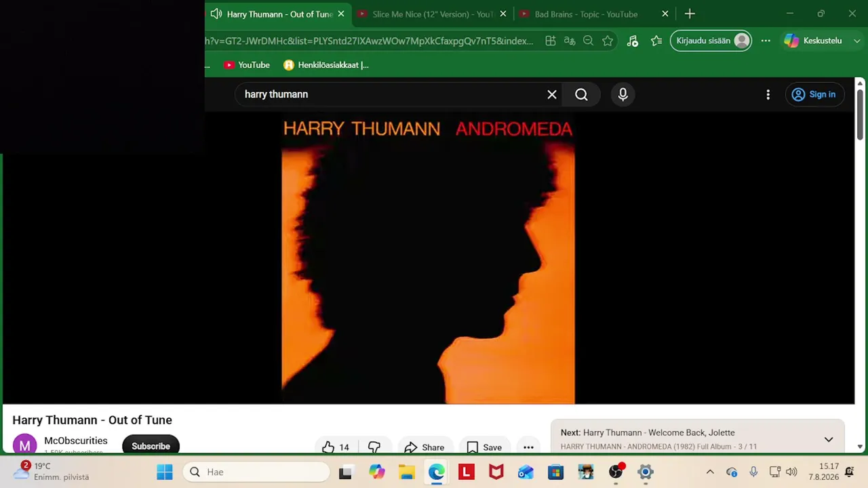The width and height of the screenshot is (868, 488).
Task: Expand the Keskustelu Copilot dropdown arrow
Action: (x=857, y=41)
